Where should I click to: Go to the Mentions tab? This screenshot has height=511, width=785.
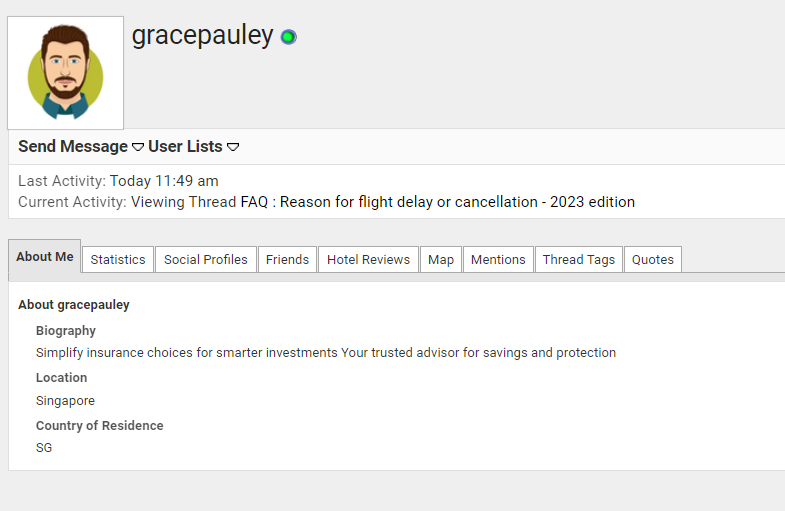click(498, 260)
